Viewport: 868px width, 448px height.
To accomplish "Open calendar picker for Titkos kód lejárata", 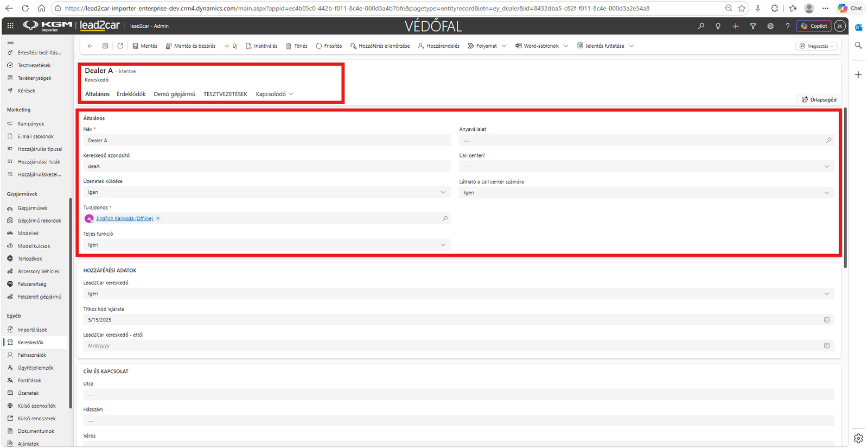I will 827,320.
